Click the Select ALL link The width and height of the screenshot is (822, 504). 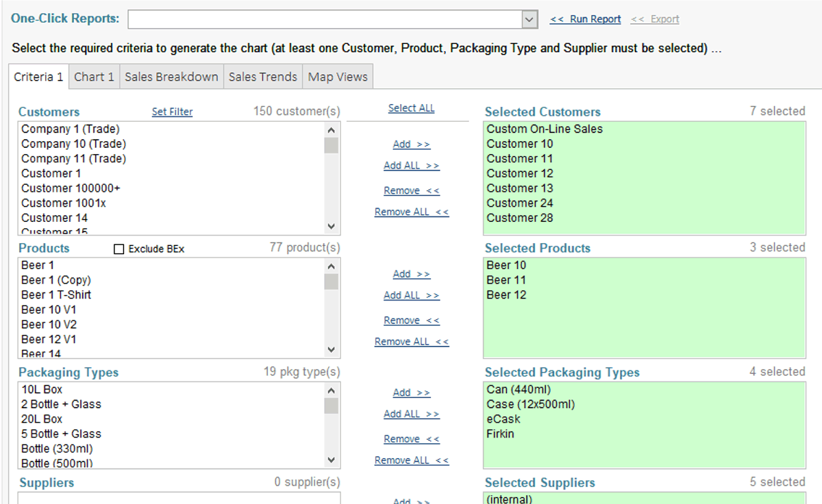point(411,108)
